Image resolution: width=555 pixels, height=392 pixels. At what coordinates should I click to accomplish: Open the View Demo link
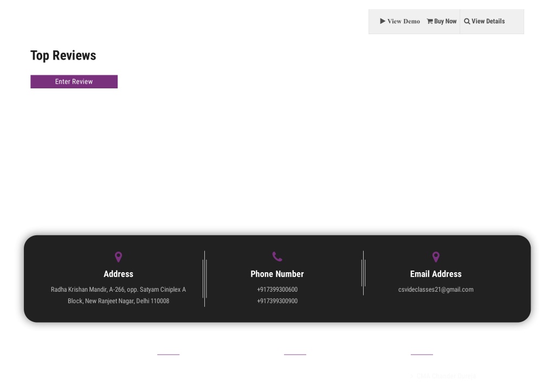[x=400, y=21]
